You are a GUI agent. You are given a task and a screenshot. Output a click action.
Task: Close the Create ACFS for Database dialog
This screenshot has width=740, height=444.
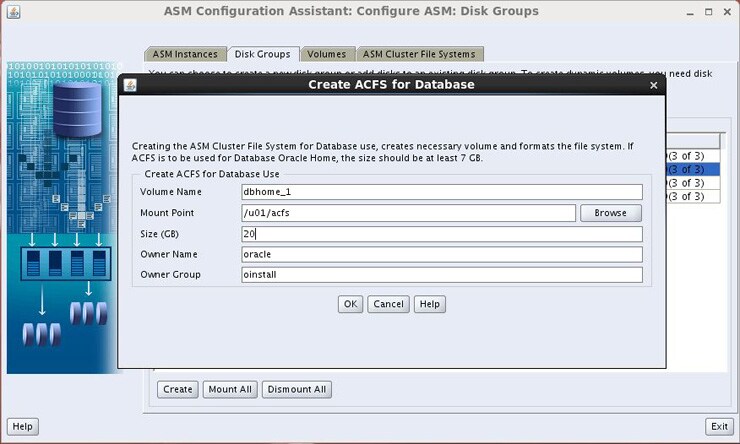(654, 85)
